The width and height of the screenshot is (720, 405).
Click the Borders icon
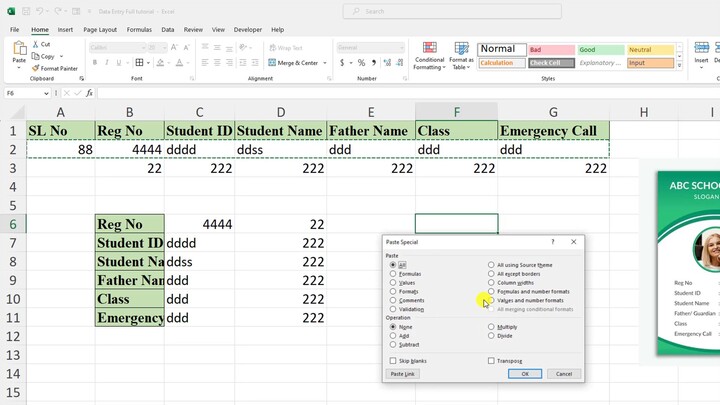coord(140,62)
